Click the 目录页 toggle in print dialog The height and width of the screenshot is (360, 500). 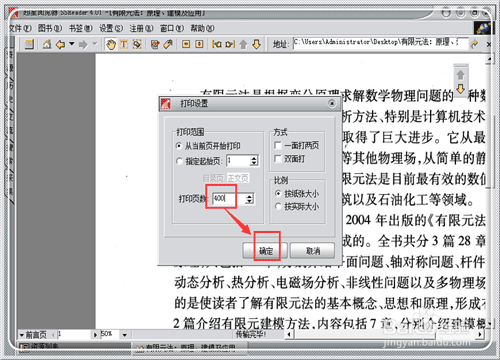pyautogui.click(x=213, y=178)
